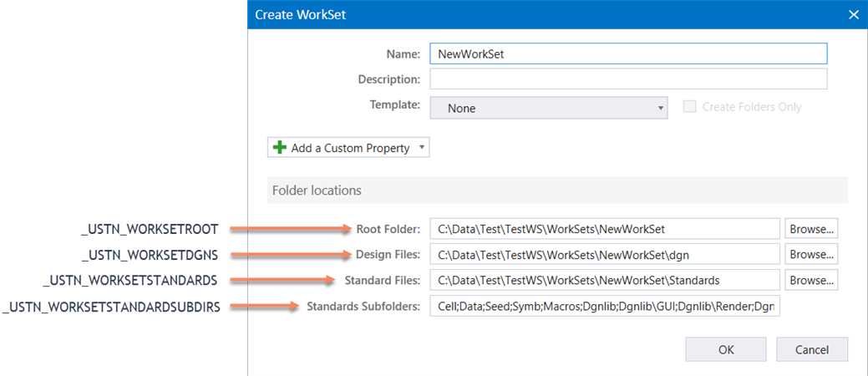Focus the empty Description field

coord(627,79)
